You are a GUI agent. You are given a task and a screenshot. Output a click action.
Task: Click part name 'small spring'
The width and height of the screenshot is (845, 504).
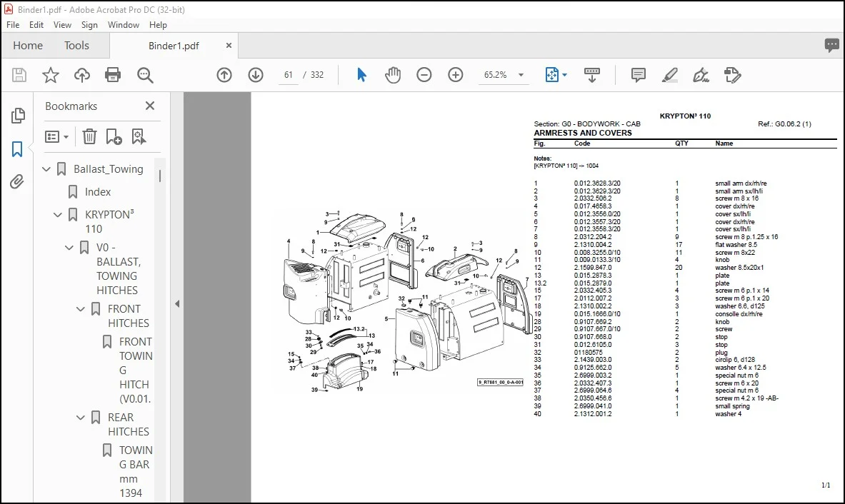coord(732,406)
